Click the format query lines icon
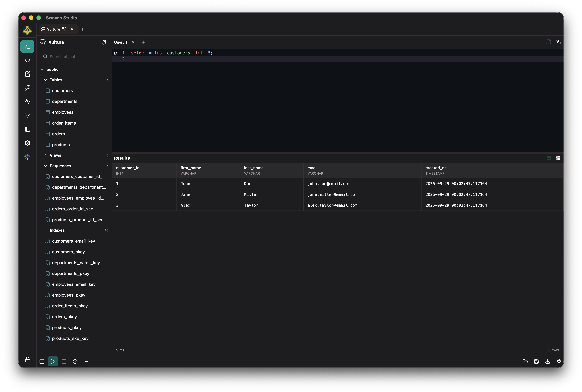The width and height of the screenshot is (582, 392). [86, 361]
